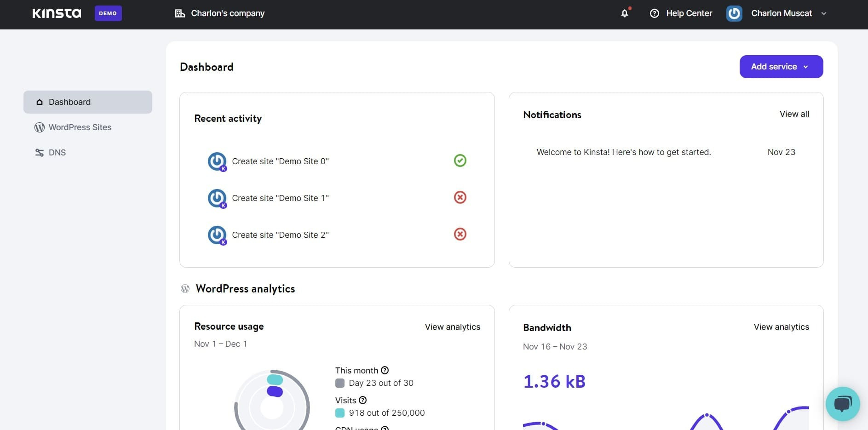
Task: Open Charlon's company selector
Action: tap(220, 13)
